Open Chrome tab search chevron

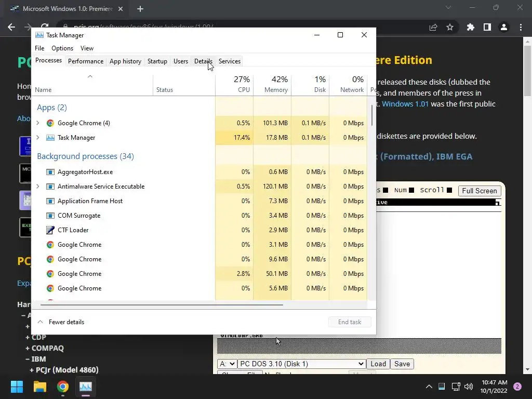[x=448, y=7]
